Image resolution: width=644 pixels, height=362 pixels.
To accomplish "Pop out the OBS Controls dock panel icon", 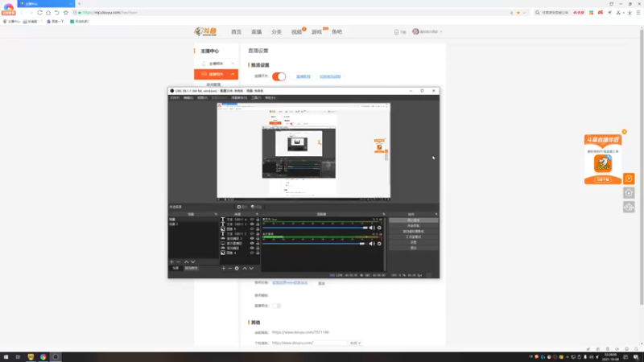I will [x=436, y=214].
